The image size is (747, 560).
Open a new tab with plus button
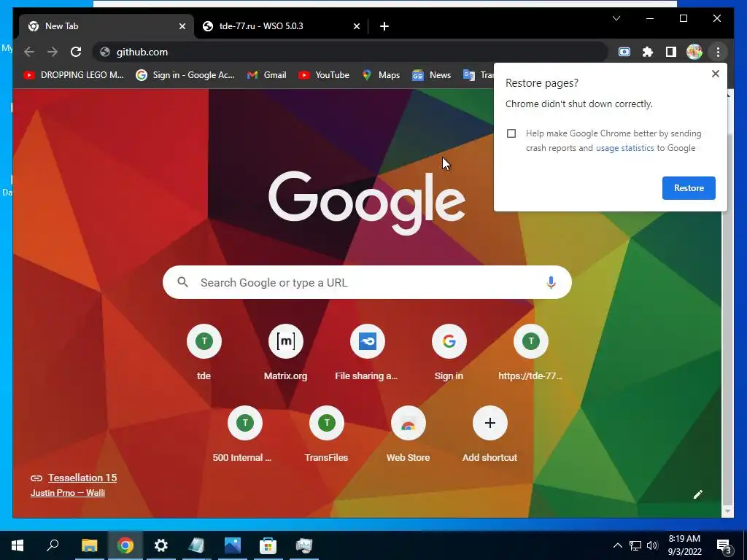coord(384,26)
